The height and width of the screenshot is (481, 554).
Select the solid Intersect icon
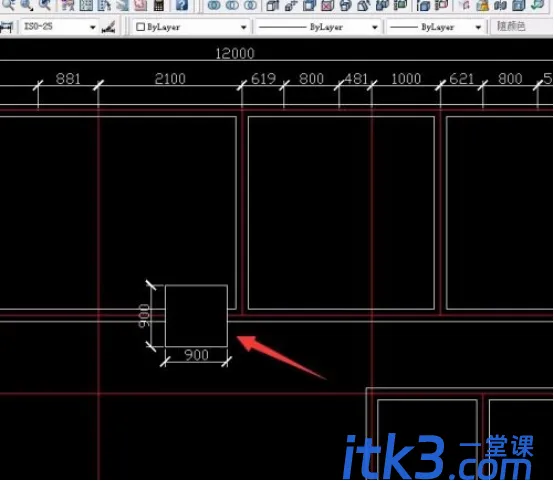251,5
